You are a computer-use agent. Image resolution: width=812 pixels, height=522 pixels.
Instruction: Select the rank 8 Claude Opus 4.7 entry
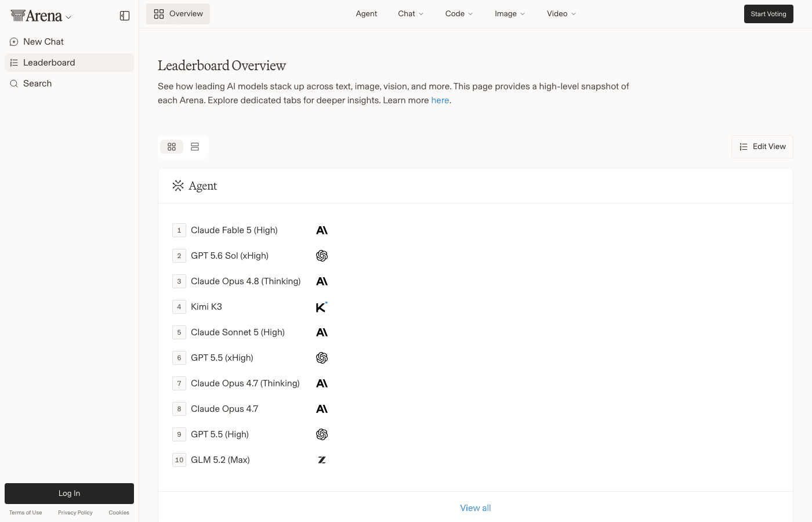click(224, 409)
